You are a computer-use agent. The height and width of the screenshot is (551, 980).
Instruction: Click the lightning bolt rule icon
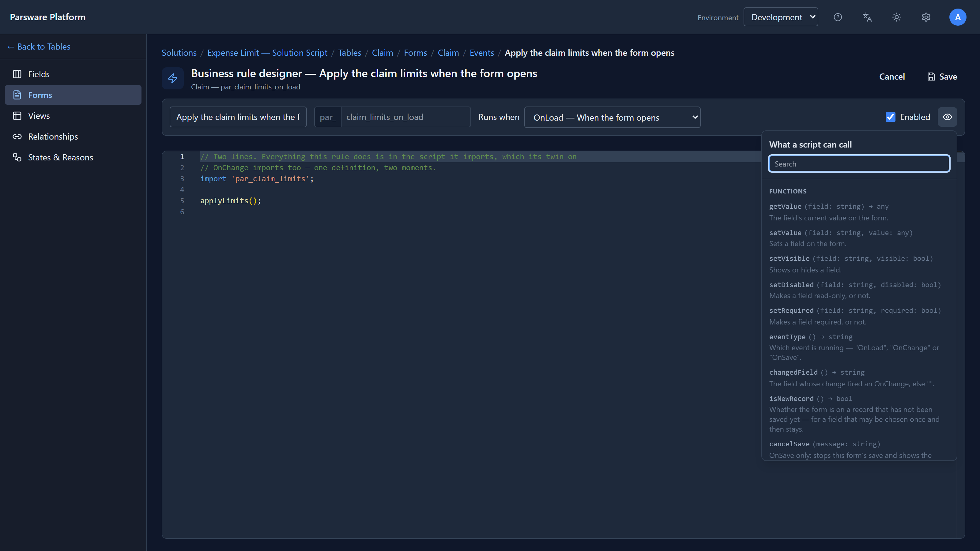pos(173,78)
